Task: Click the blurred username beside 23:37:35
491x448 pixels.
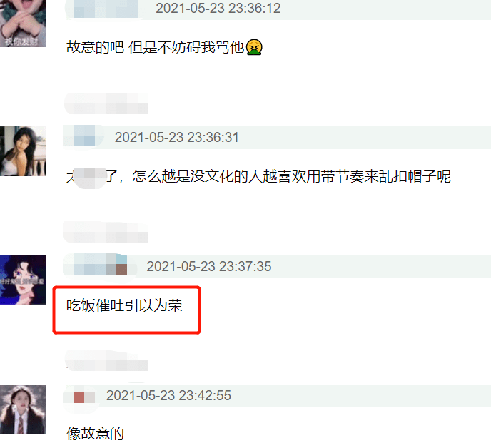Action: tap(100, 265)
